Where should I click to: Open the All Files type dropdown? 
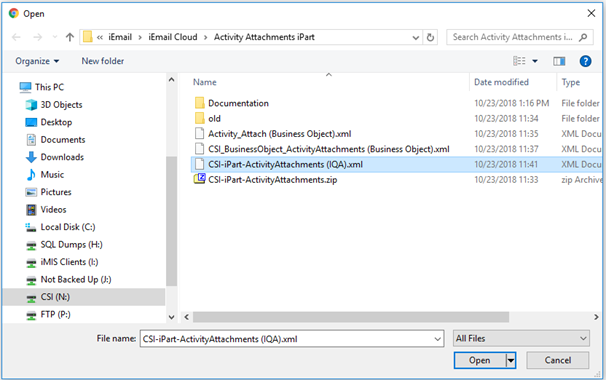pyautogui.click(x=521, y=339)
